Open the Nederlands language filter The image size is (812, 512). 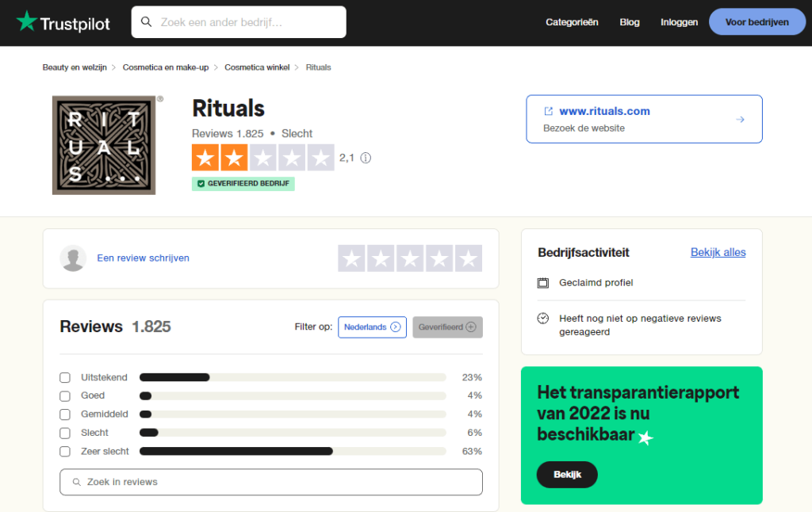(373, 327)
